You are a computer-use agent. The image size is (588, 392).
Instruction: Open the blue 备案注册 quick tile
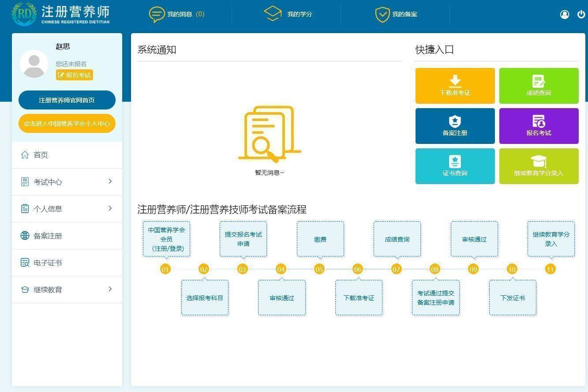coord(455,126)
